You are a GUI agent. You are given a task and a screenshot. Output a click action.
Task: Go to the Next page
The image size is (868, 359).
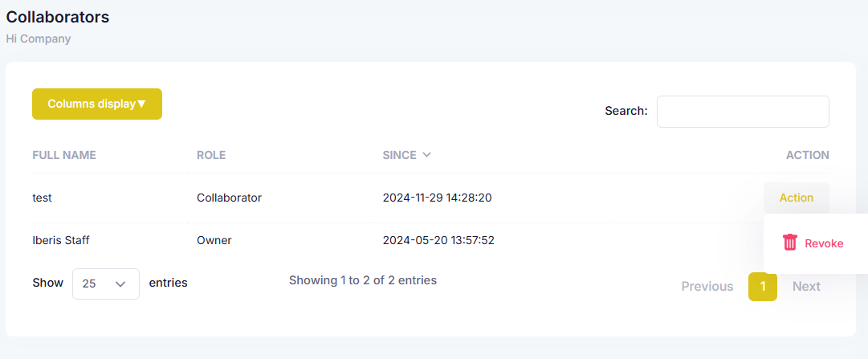click(806, 287)
